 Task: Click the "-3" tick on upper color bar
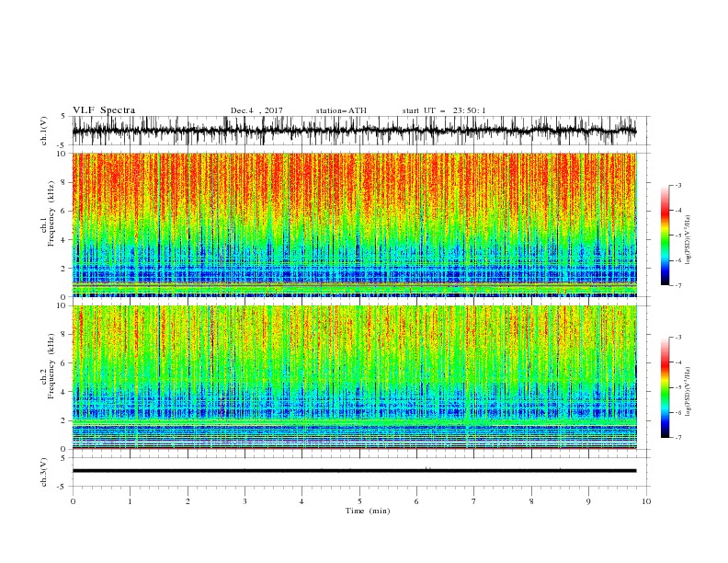click(x=677, y=185)
